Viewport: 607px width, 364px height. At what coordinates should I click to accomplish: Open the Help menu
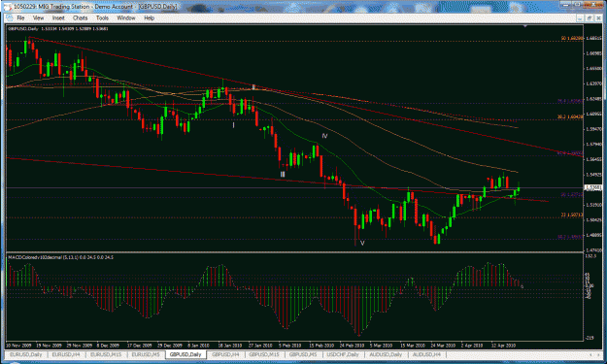[x=149, y=18]
